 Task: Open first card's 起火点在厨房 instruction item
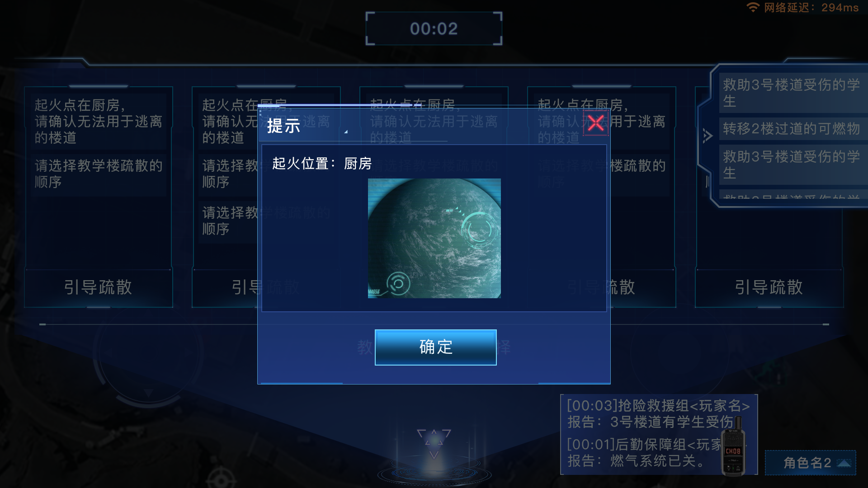pyautogui.click(x=99, y=122)
